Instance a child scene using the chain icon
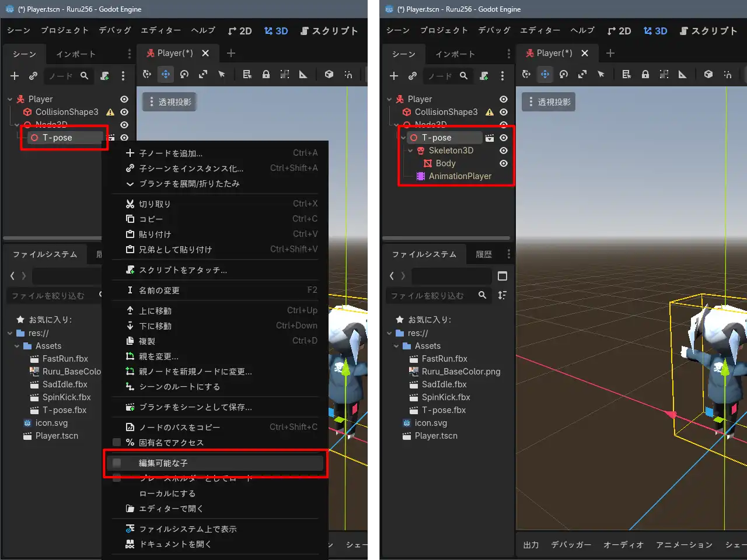This screenshot has height=560, width=747. point(33,75)
